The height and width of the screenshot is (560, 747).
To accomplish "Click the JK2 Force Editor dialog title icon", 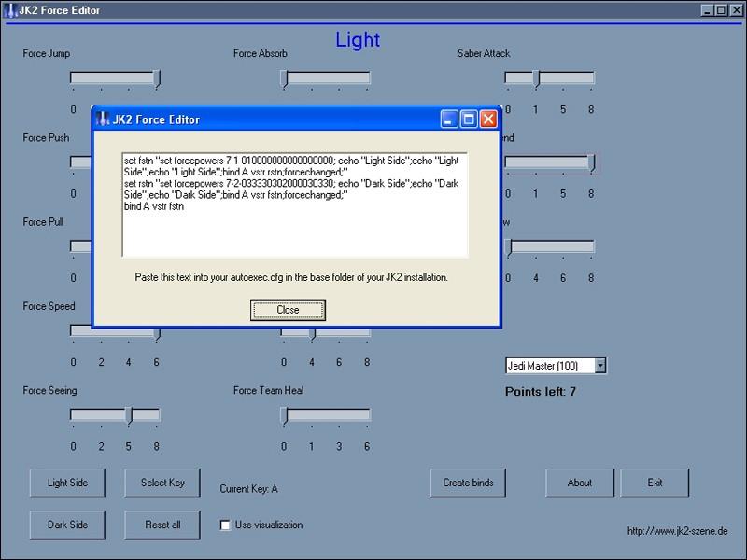I will coord(103,119).
